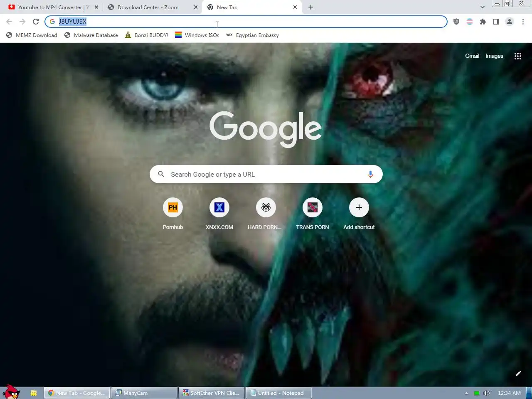Show hidden tray icons arrow
532x399 pixels.
(x=466, y=393)
